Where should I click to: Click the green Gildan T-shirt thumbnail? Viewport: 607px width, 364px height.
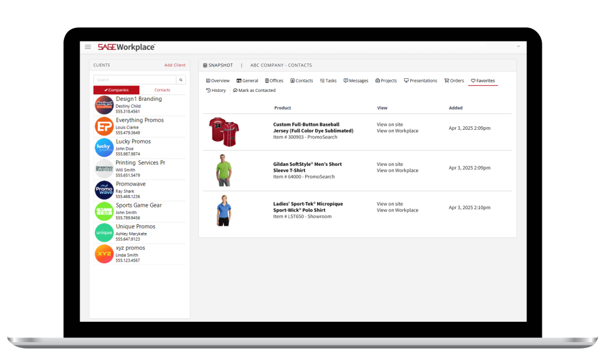pos(223,170)
